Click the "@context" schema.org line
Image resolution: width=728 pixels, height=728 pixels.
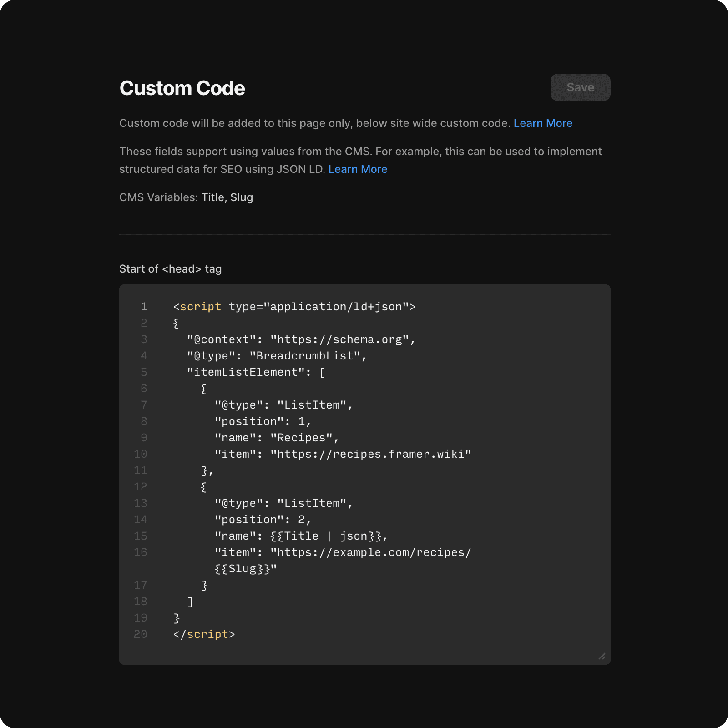(301, 339)
